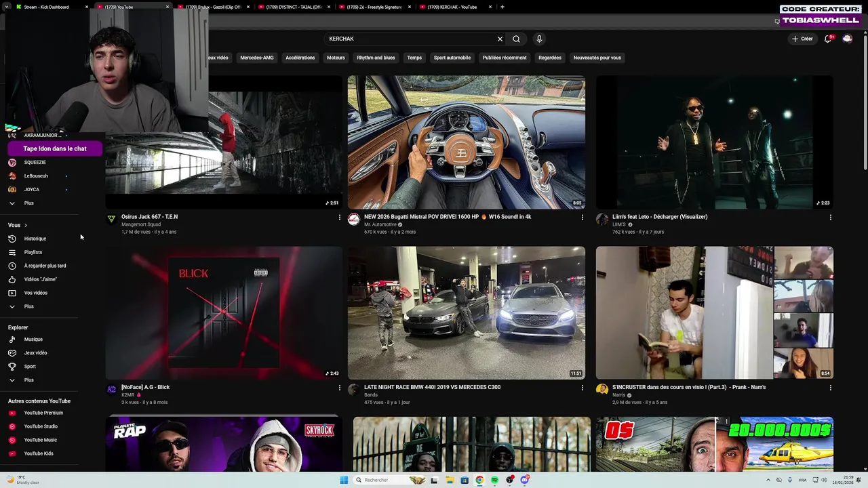The image size is (868, 488).
Task: Open the Nam's channel avatar
Action: [x=602, y=389]
